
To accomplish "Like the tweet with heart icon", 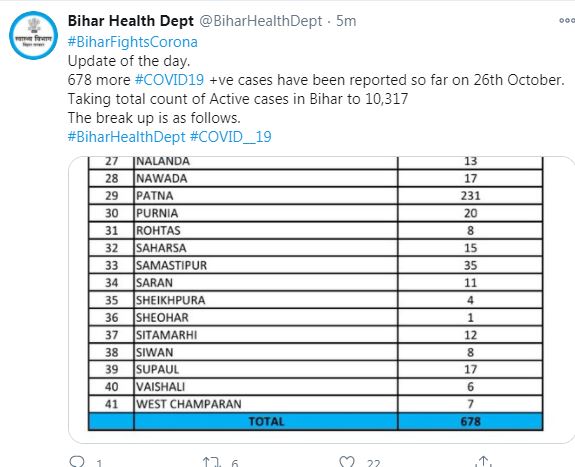I will click(347, 462).
